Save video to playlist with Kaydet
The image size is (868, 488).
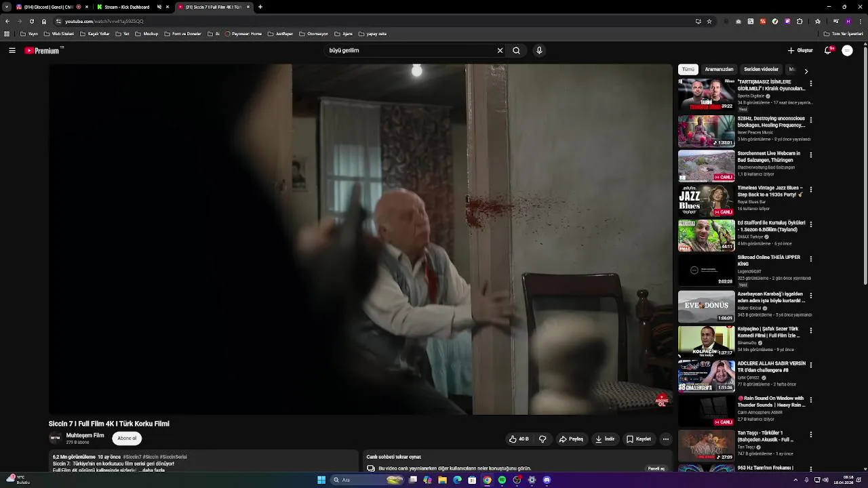pos(639,439)
